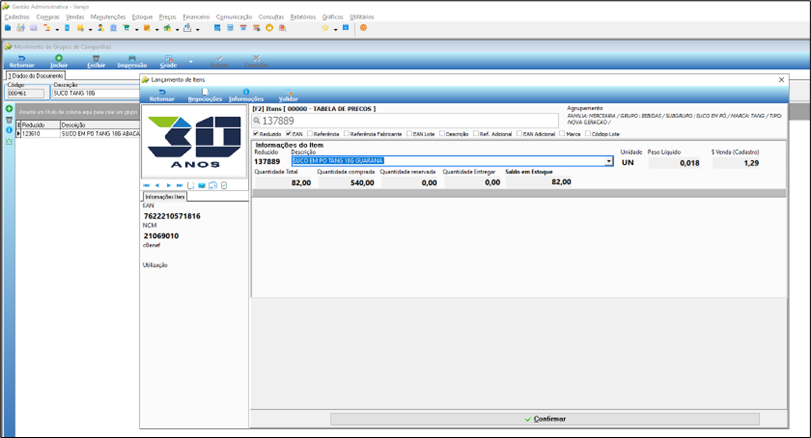Image resolution: width=811 pixels, height=438 pixels.
Task: Uncheck the Reduzido search checkbox
Action: click(x=256, y=133)
